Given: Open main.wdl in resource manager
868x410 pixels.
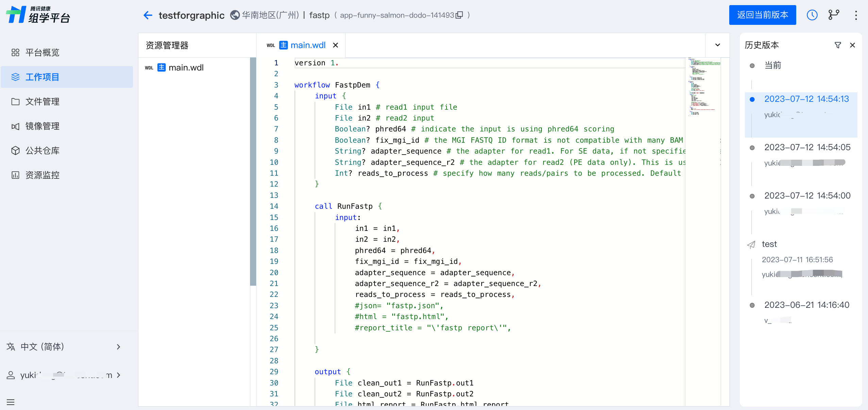Looking at the screenshot, I should pyautogui.click(x=186, y=67).
